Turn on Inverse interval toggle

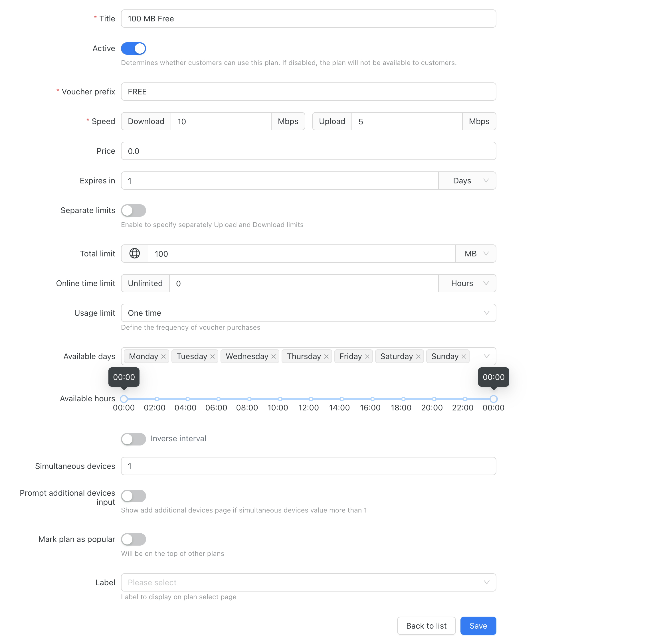[x=134, y=439]
